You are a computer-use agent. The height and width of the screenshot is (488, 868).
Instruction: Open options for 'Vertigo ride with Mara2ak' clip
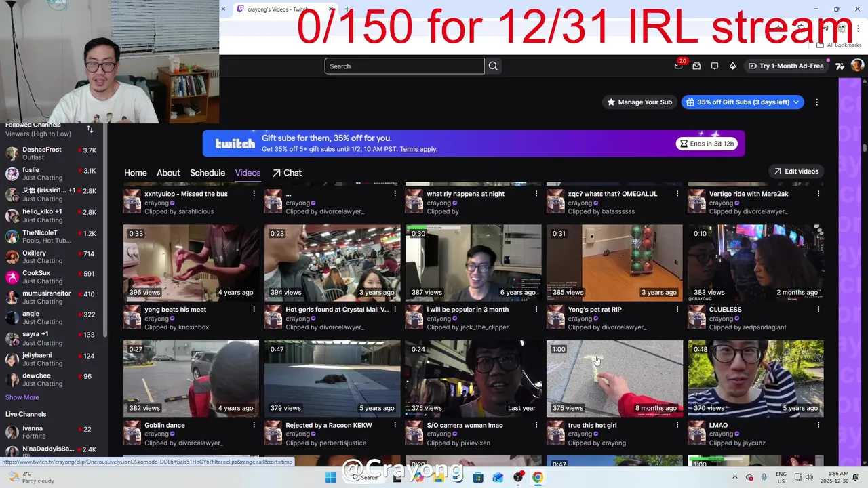[818, 194]
